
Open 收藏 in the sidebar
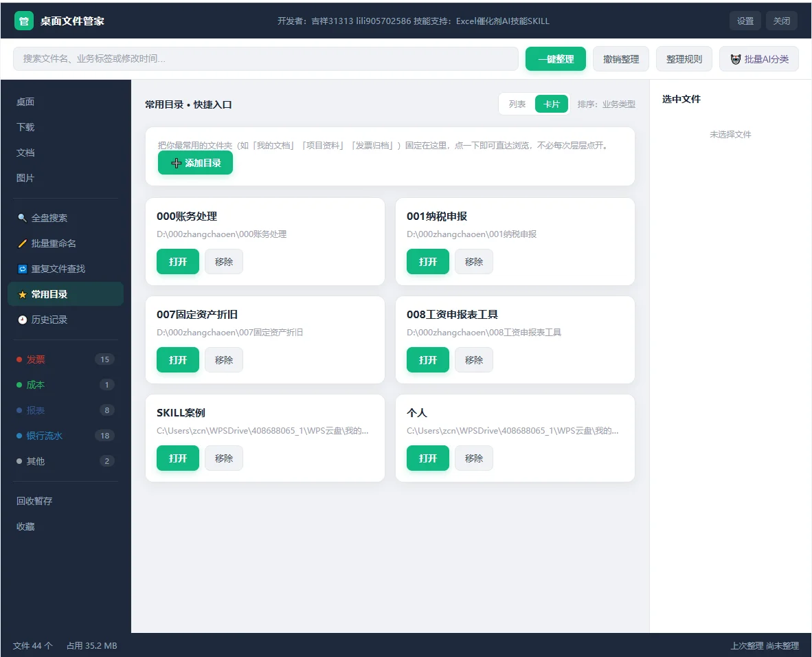(66, 526)
